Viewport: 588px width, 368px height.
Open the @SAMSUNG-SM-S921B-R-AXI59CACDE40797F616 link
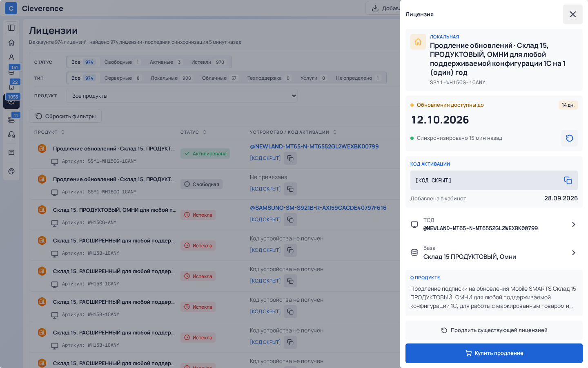[x=318, y=208]
